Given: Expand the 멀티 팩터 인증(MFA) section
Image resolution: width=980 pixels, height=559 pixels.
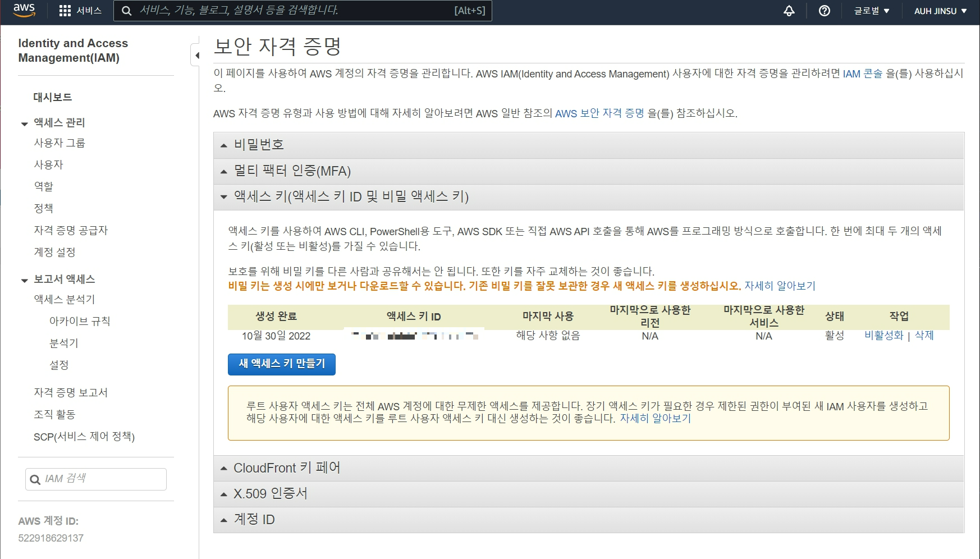Looking at the screenshot, I should 589,171.
